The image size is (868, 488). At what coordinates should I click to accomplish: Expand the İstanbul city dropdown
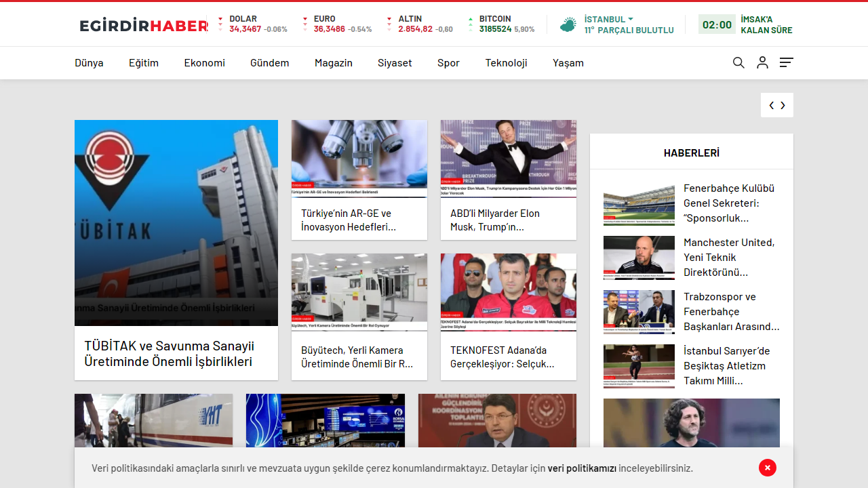pos(608,19)
